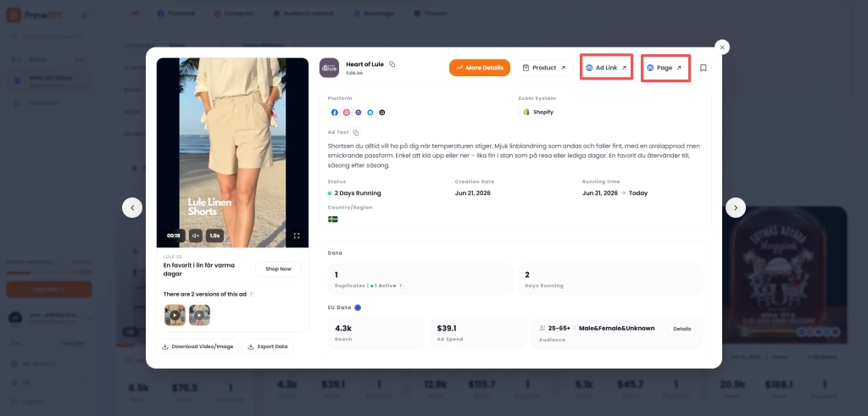Image resolution: width=868 pixels, height=416 pixels.
Task: Expand the video to fullscreen
Action: click(x=297, y=236)
